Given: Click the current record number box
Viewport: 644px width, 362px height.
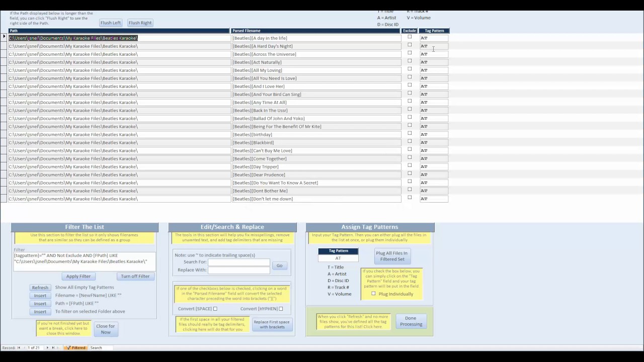Looking at the screenshot, I should [33, 347].
